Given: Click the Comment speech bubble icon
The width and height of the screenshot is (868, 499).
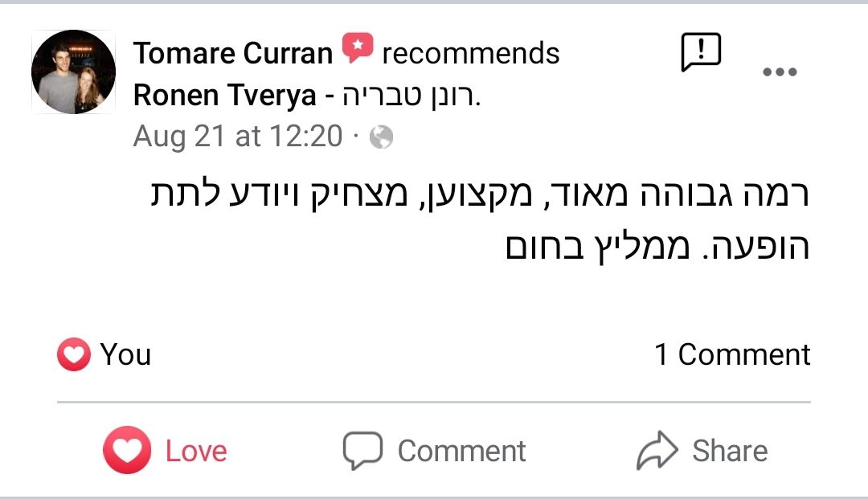Looking at the screenshot, I should pos(362,450).
